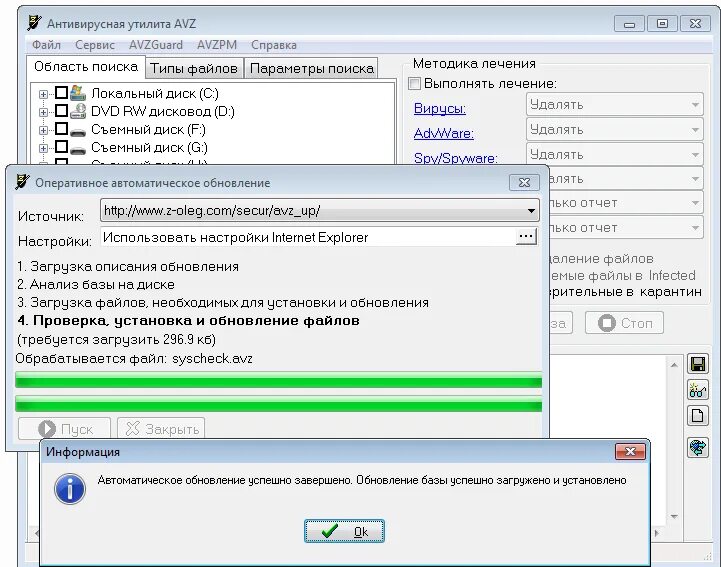Click the AVZ main window title icon
Screen dimensions: 721x567
[34, 23]
